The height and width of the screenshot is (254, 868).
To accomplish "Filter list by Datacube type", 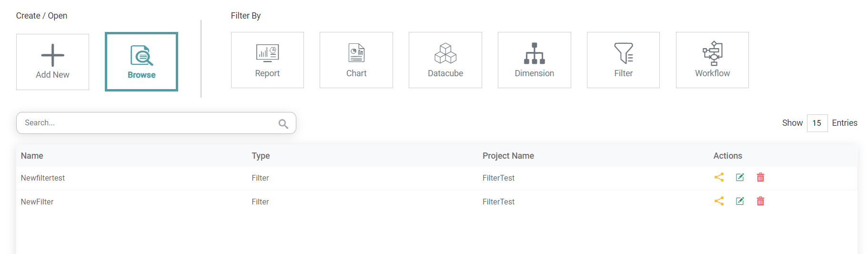I will [x=445, y=60].
